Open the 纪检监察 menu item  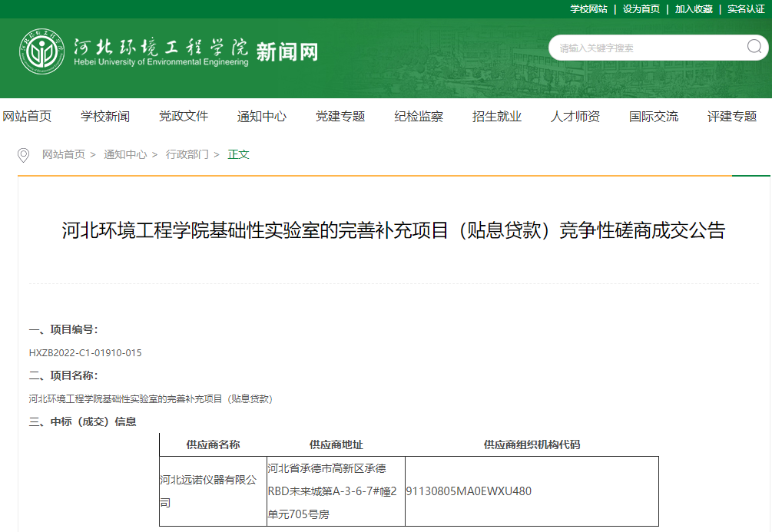point(419,117)
